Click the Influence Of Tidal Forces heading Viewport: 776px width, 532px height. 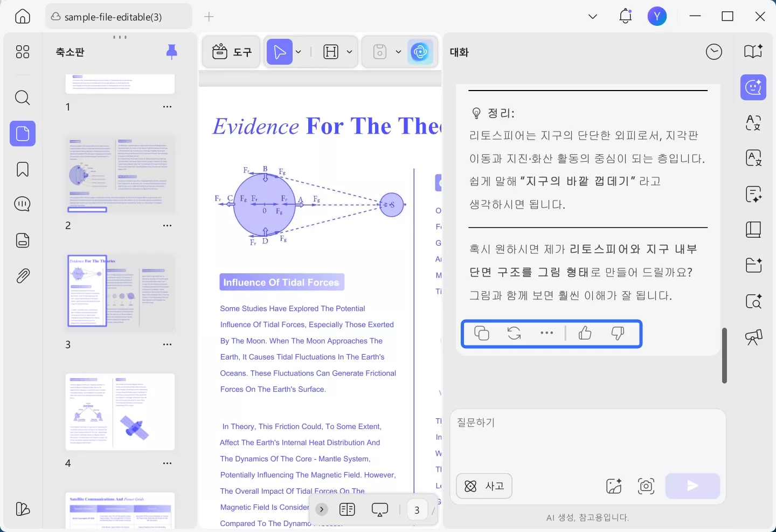point(281,282)
